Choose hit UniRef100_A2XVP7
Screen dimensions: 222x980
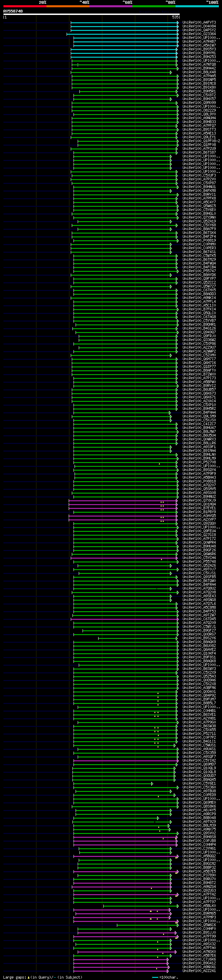(199, 520)
